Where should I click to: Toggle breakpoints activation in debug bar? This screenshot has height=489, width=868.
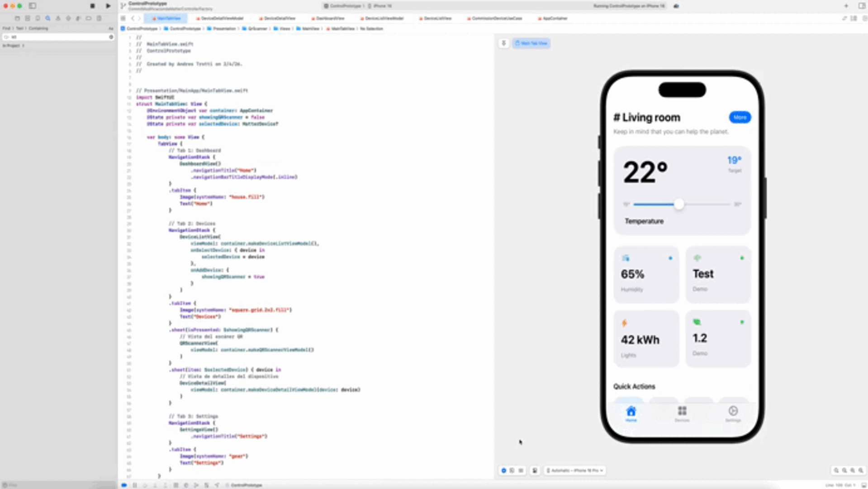tap(124, 485)
